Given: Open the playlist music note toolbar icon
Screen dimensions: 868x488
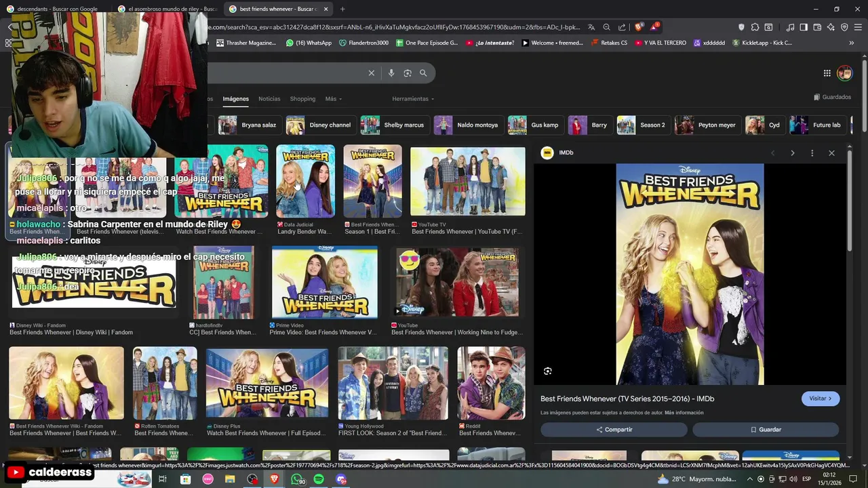Looking at the screenshot, I should 790,27.
